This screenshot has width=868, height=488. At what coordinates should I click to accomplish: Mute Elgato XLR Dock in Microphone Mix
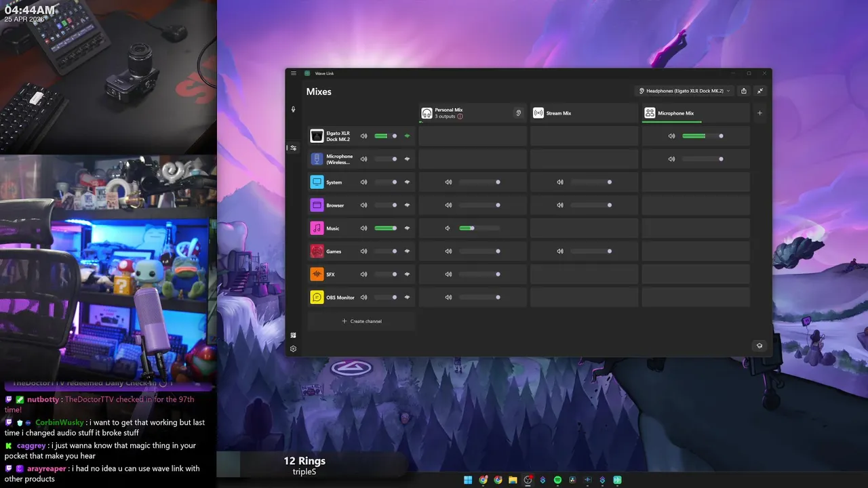(x=671, y=136)
